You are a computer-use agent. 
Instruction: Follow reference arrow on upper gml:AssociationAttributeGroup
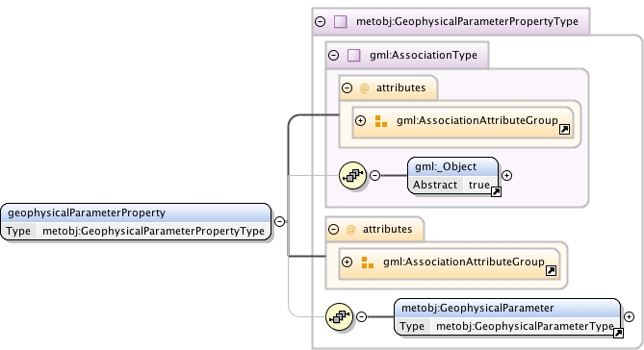pos(564,130)
